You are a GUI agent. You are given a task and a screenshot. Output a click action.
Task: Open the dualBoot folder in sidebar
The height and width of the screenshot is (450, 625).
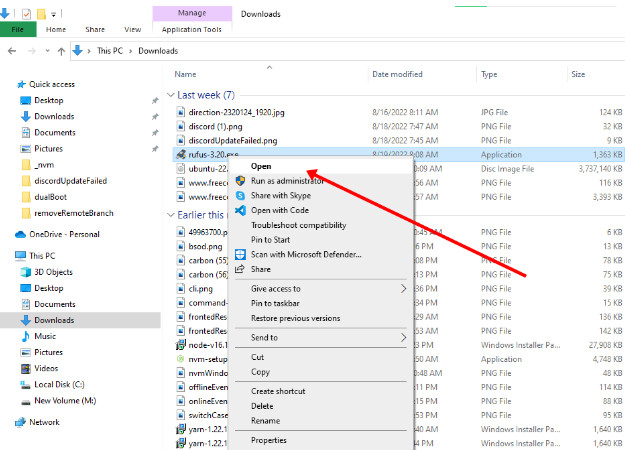[51, 197]
